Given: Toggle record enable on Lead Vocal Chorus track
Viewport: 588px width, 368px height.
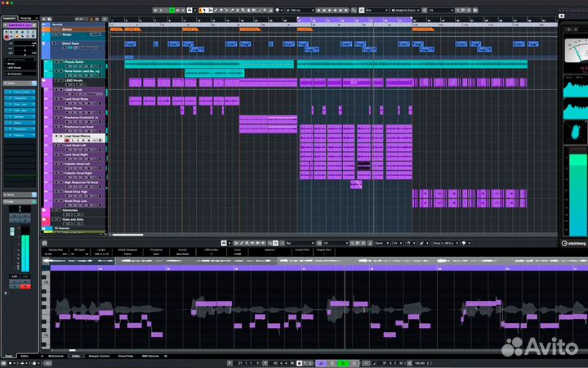Looking at the screenshot, I should tap(67, 141).
